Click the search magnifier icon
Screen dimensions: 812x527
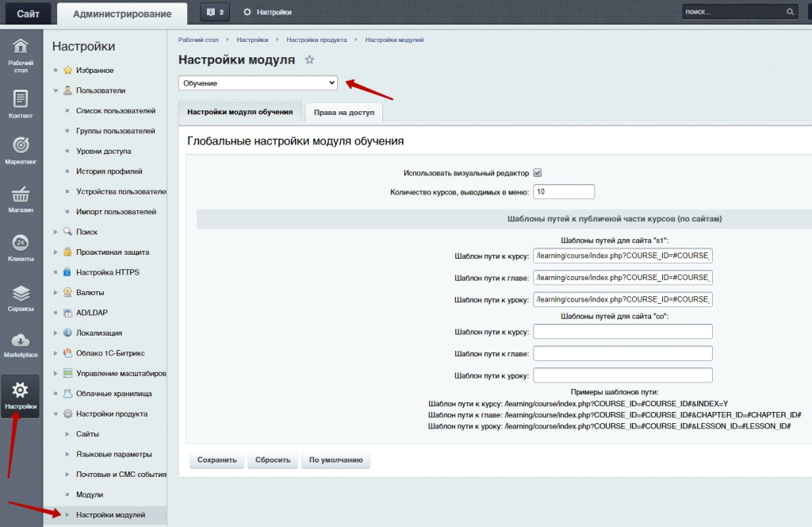[790, 12]
